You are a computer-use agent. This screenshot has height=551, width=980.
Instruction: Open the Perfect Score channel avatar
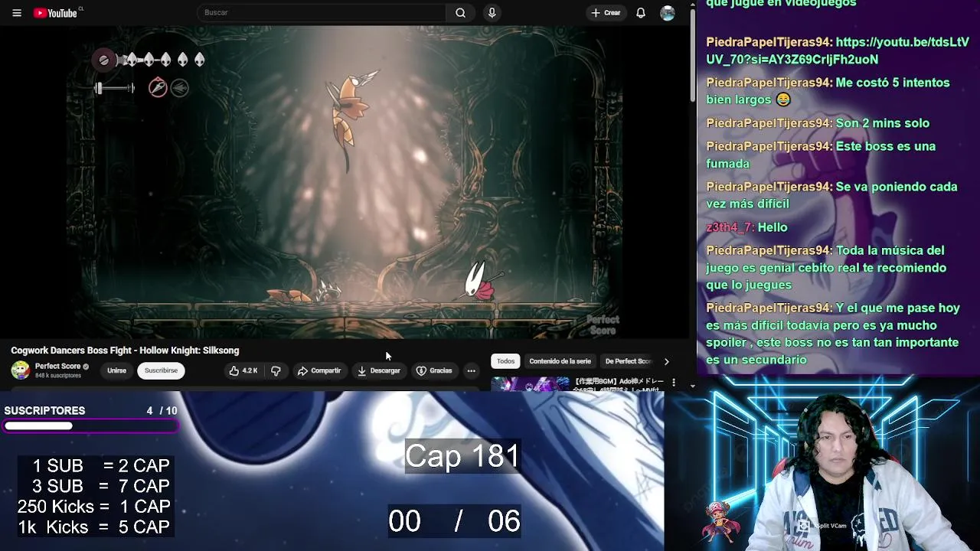(x=21, y=370)
